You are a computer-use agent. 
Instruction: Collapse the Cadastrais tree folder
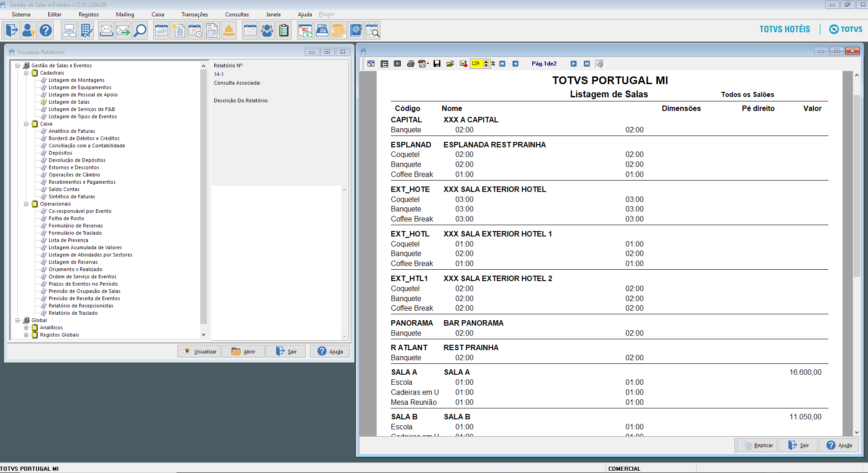[x=26, y=73]
